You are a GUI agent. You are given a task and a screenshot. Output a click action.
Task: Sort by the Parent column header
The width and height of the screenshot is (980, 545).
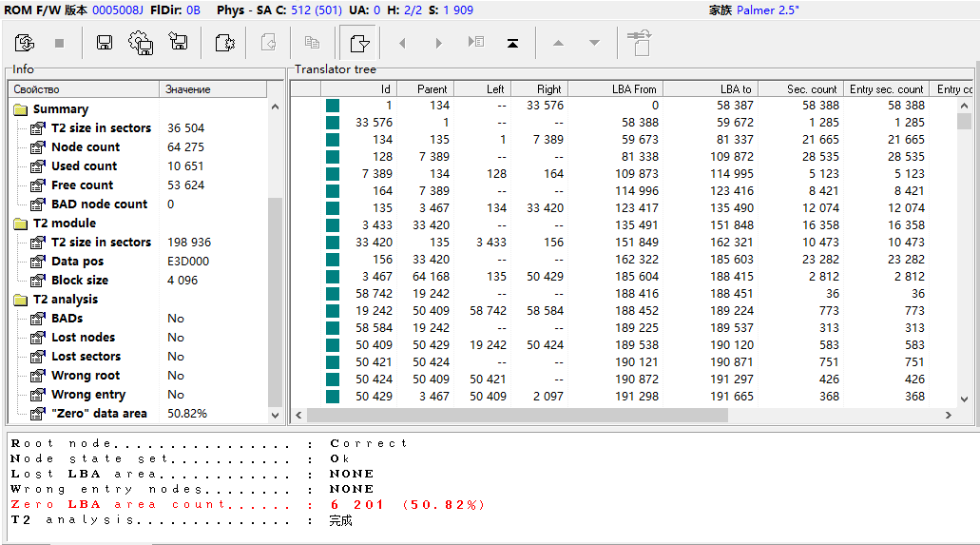pos(426,88)
